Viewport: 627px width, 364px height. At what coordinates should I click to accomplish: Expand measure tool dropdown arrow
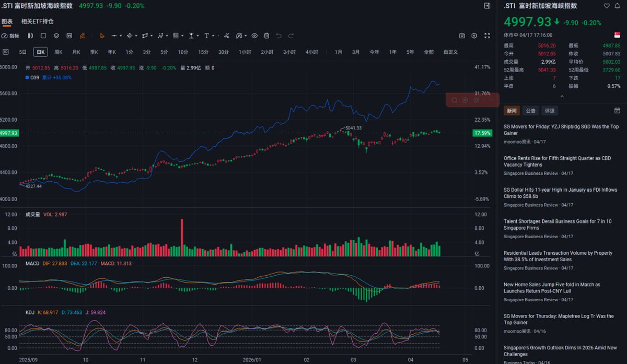198,36
